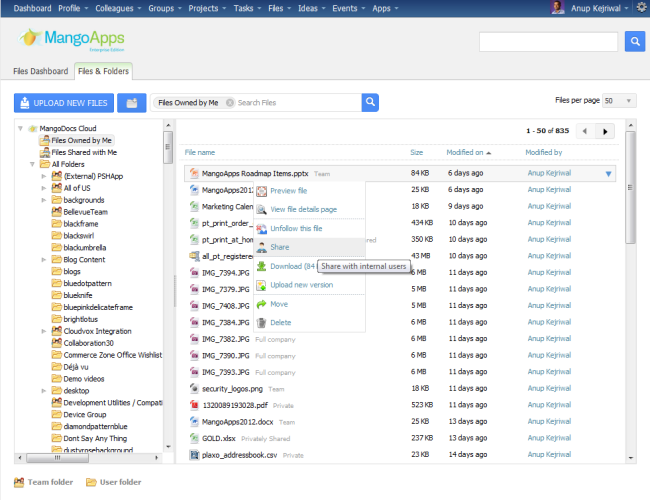Click the View file details magnifier icon
650x500 pixels.
point(261,210)
